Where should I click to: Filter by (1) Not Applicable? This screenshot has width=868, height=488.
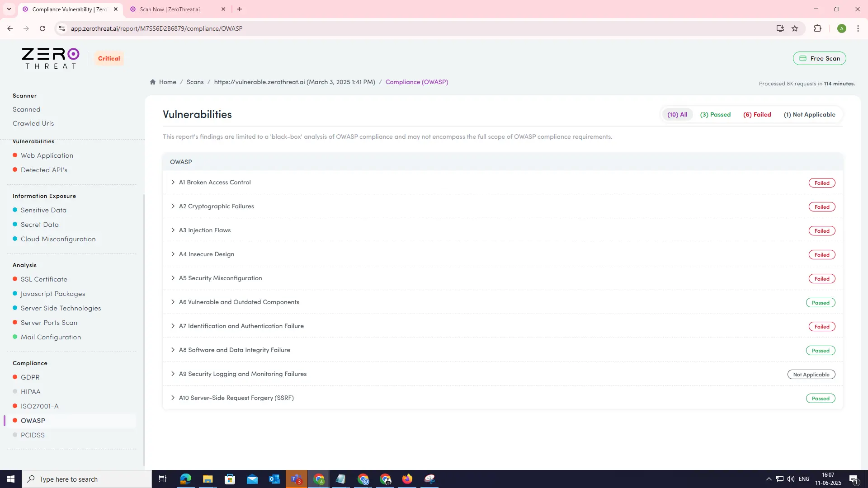pyautogui.click(x=809, y=115)
